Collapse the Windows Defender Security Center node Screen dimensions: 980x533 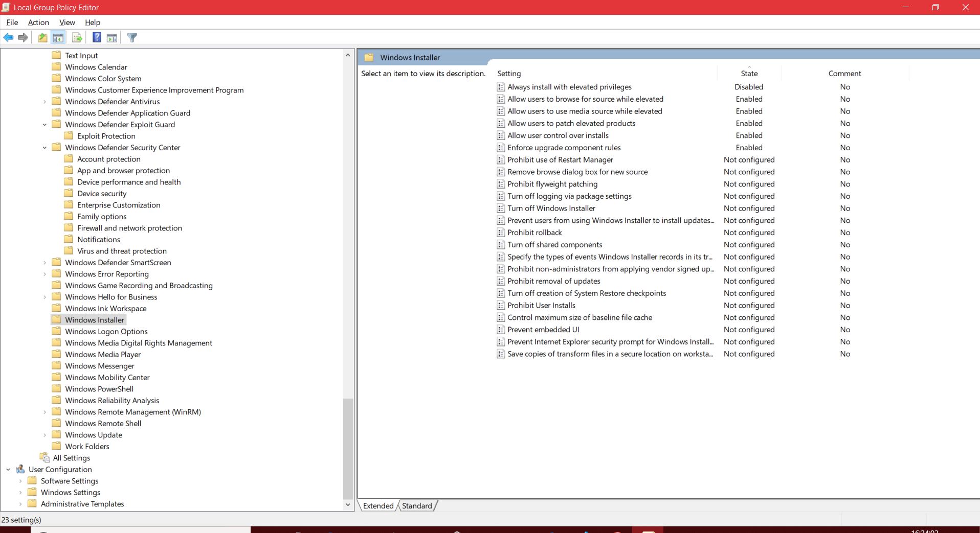tap(44, 148)
